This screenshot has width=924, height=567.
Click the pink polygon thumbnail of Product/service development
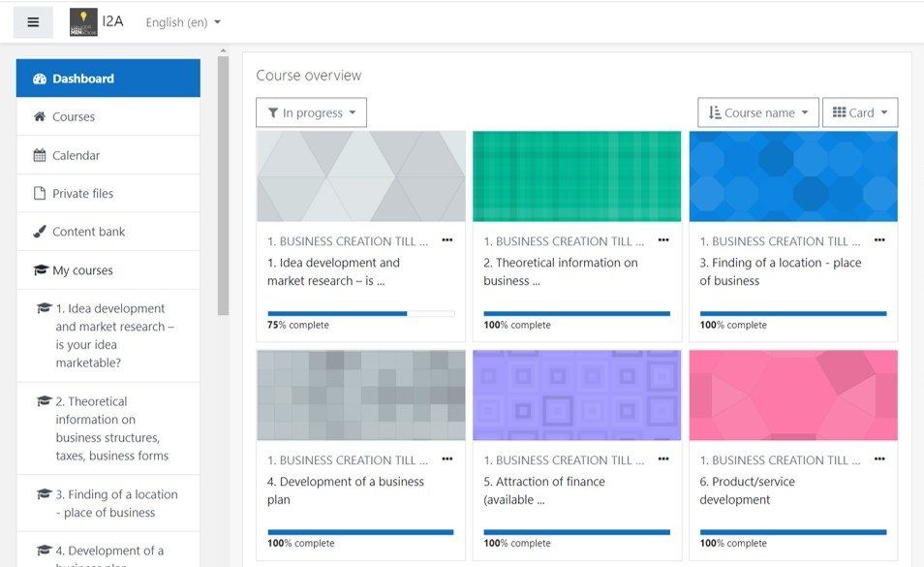(x=793, y=395)
